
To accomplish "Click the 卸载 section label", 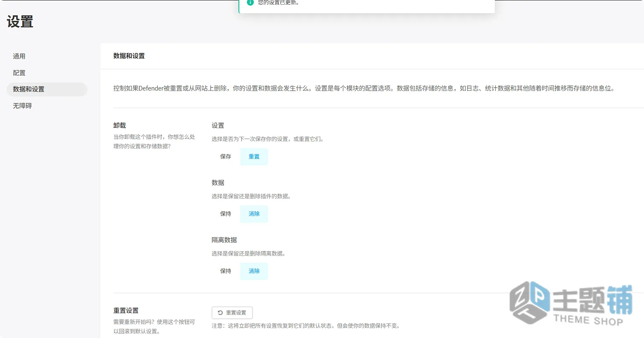I will (120, 126).
